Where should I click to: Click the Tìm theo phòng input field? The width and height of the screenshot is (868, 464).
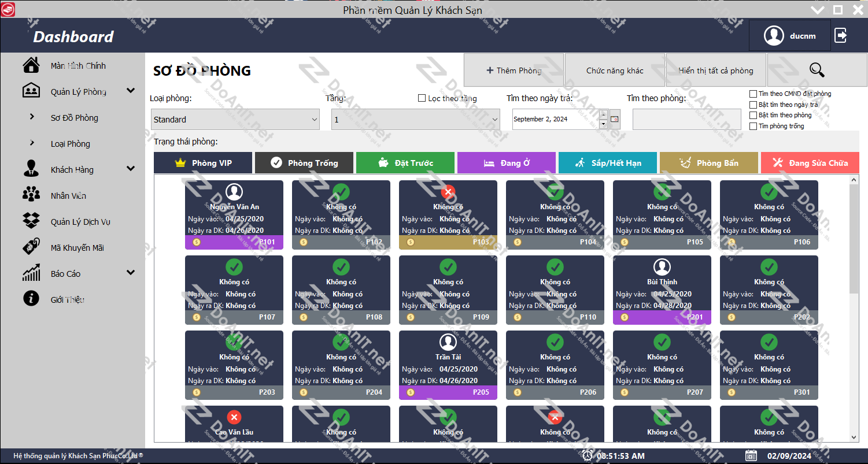(687, 119)
